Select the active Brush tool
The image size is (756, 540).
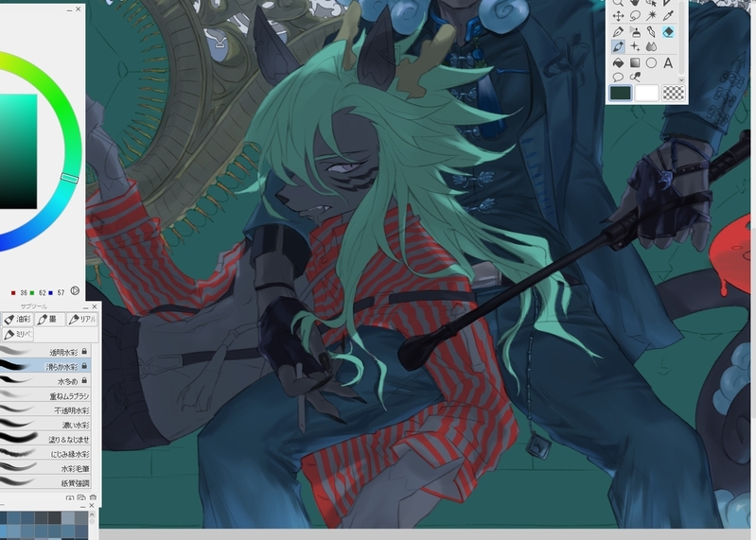[x=618, y=46]
